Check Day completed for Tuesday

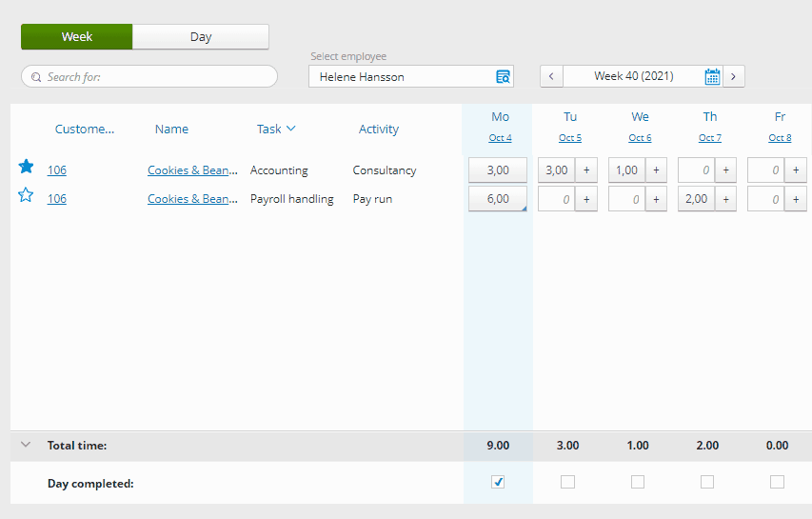(567, 482)
